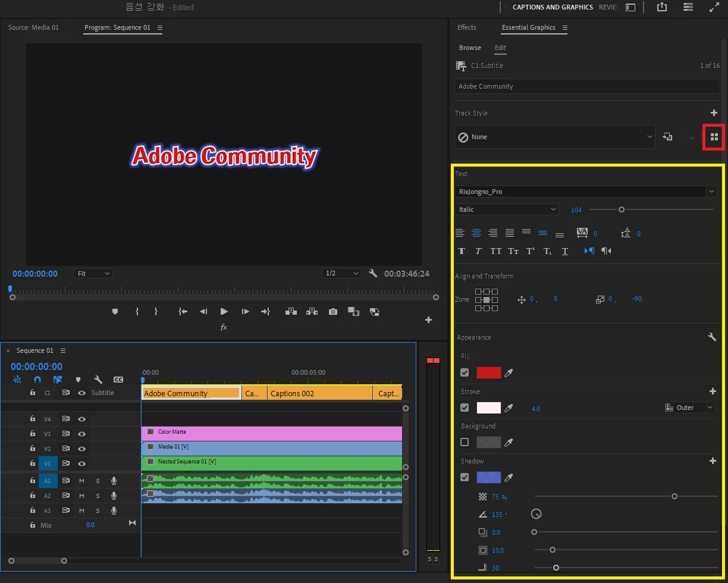
Task: Open the Fit zoom level dropdown
Action: 93,273
